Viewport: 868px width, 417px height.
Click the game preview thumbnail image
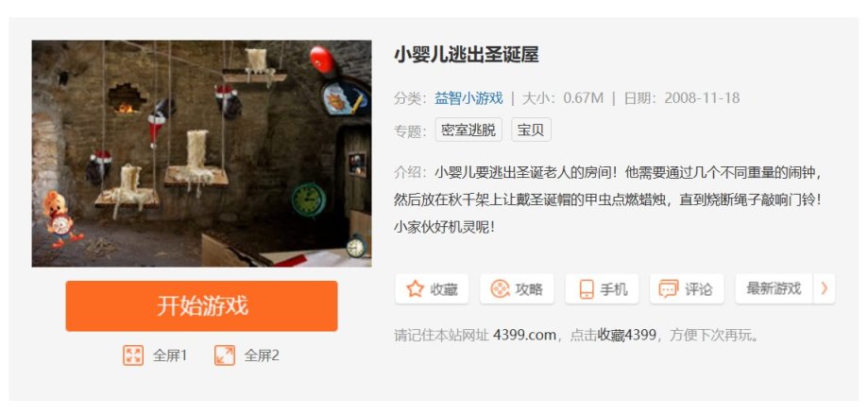click(201, 153)
